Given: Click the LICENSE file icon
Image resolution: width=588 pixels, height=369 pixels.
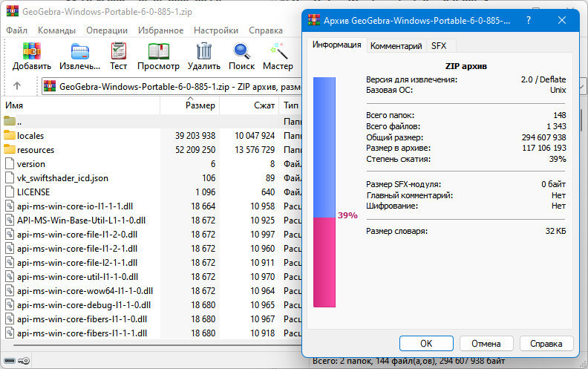Looking at the screenshot, I should coord(10,192).
